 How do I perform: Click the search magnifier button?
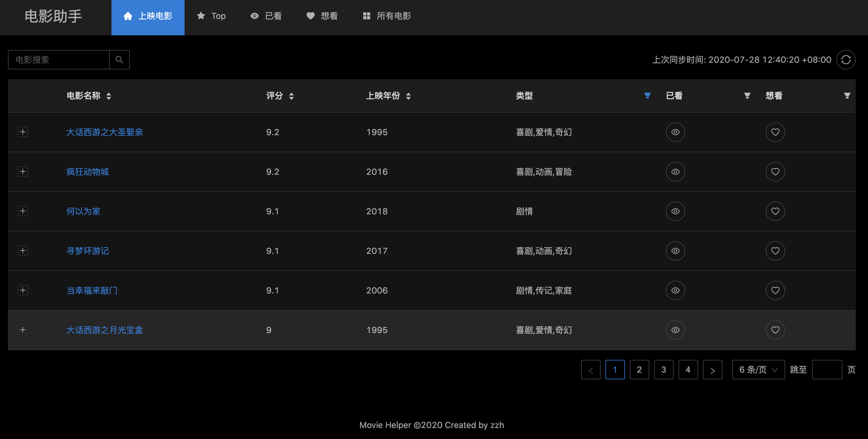(119, 60)
